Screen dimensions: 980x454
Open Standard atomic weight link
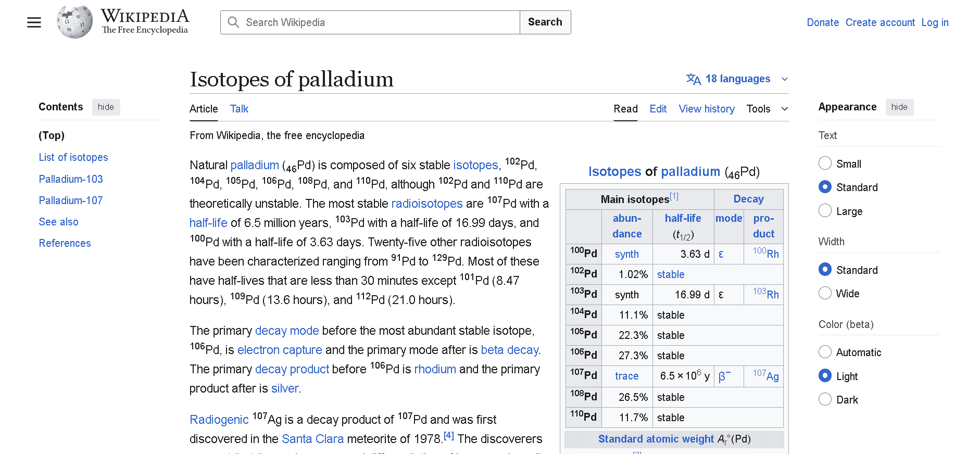[656, 439]
